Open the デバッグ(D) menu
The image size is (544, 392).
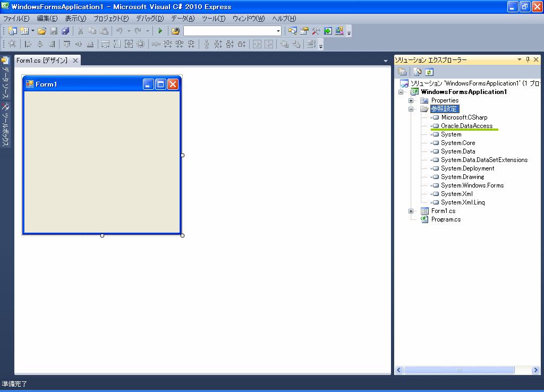click(150, 19)
